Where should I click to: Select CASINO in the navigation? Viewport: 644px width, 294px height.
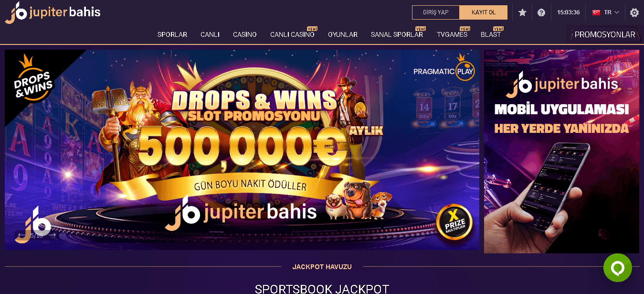click(245, 34)
